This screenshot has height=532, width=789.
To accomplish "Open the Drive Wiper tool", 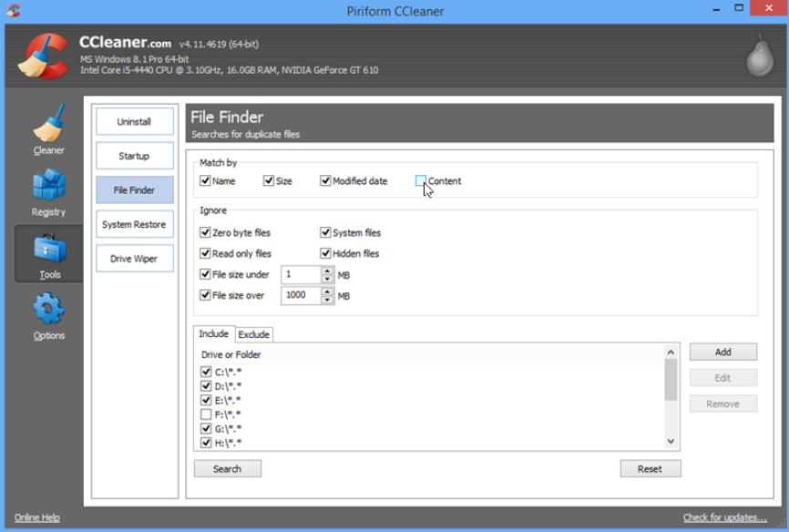I will point(134,258).
